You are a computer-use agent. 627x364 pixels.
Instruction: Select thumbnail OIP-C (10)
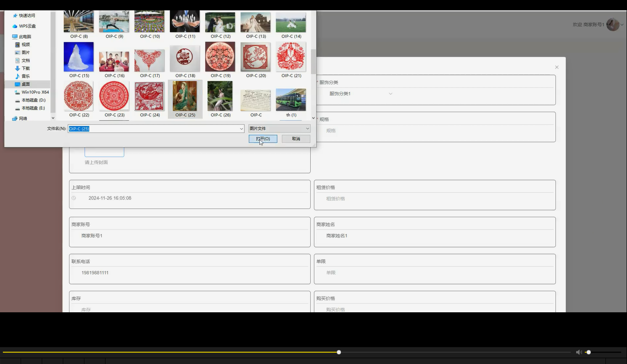tap(150, 25)
